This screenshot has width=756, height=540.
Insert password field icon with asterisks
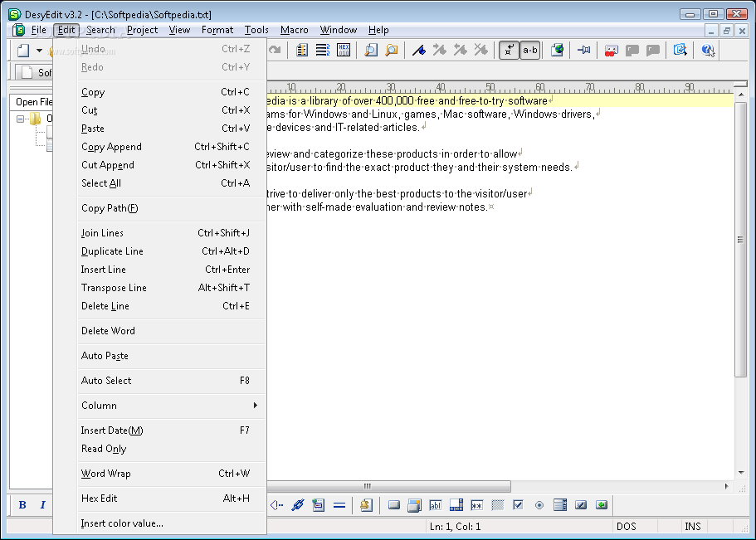[x=477, y=505]
